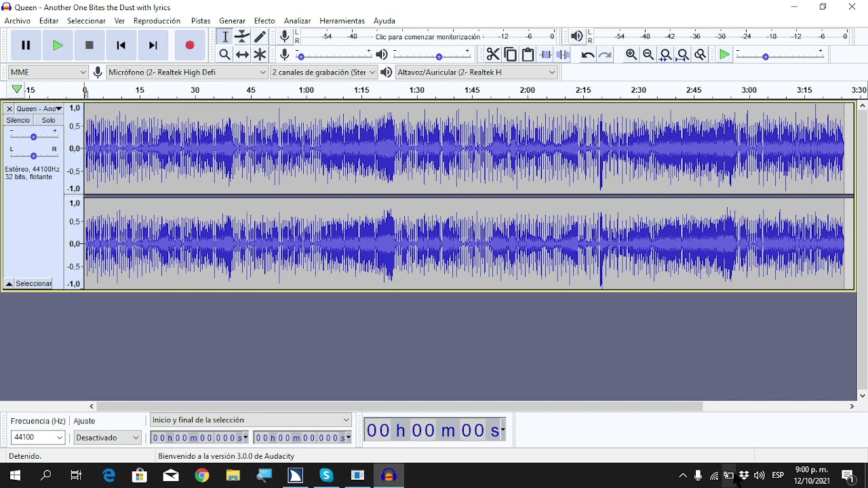Copy selection with the Copy icon
Image resolution: width=868 pixels, height=488 pixels.
511,54
